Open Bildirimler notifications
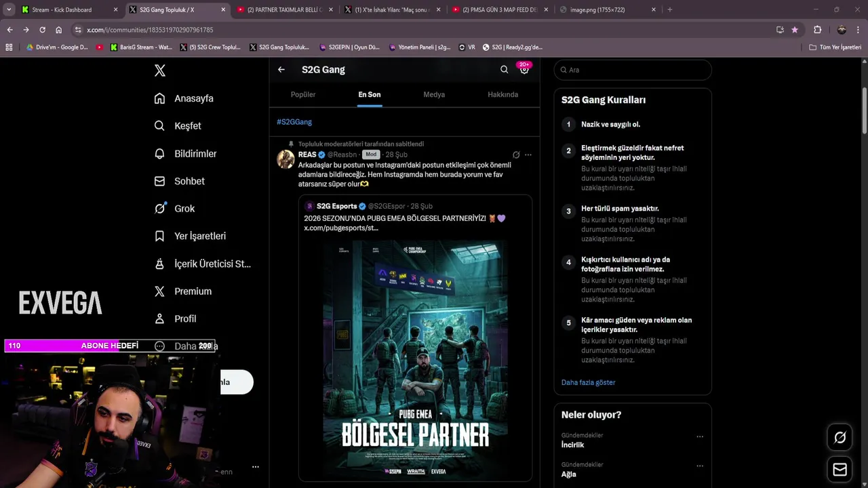Image resolution: width=868 pixels, height=488 pixels. [185, 154]
